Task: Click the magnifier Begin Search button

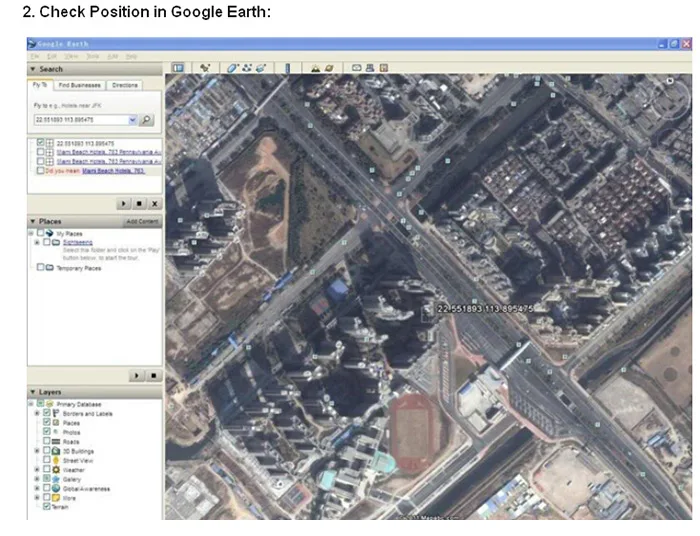Action: pyautogui.click(x=146, y=120)
